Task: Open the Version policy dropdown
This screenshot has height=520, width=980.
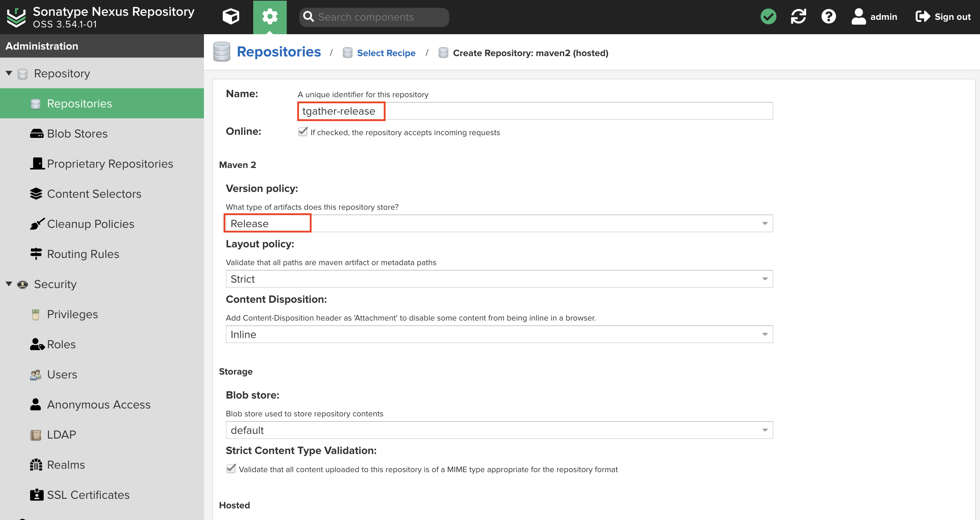Action: (499, 223)
